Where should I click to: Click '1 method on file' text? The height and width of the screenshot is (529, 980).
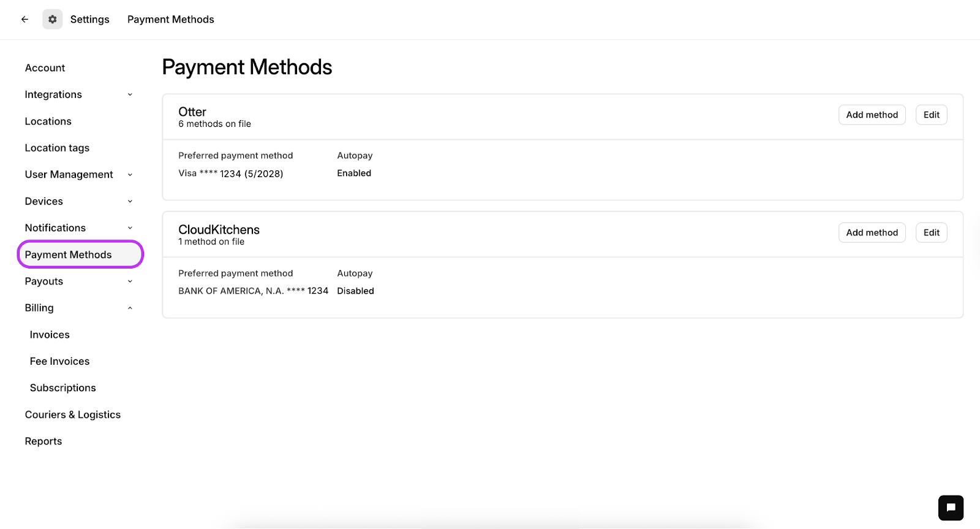[211, 242]
